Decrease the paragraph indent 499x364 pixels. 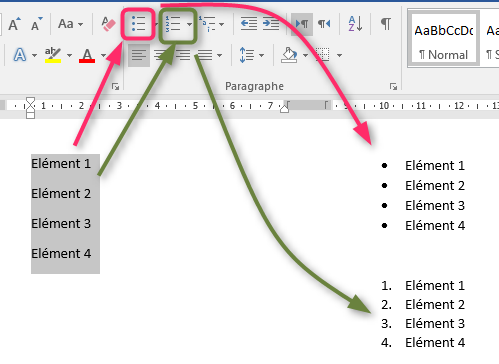coord(249,24)
